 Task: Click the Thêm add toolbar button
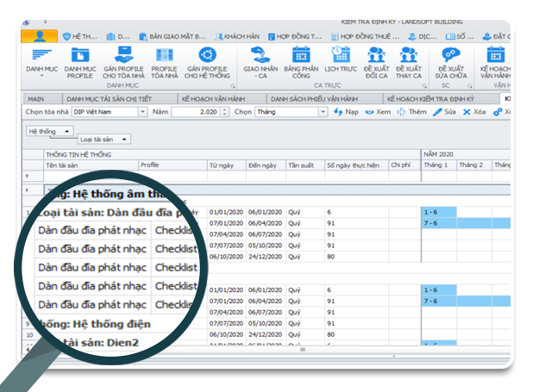pyautogui.click(x=411, y=112)
